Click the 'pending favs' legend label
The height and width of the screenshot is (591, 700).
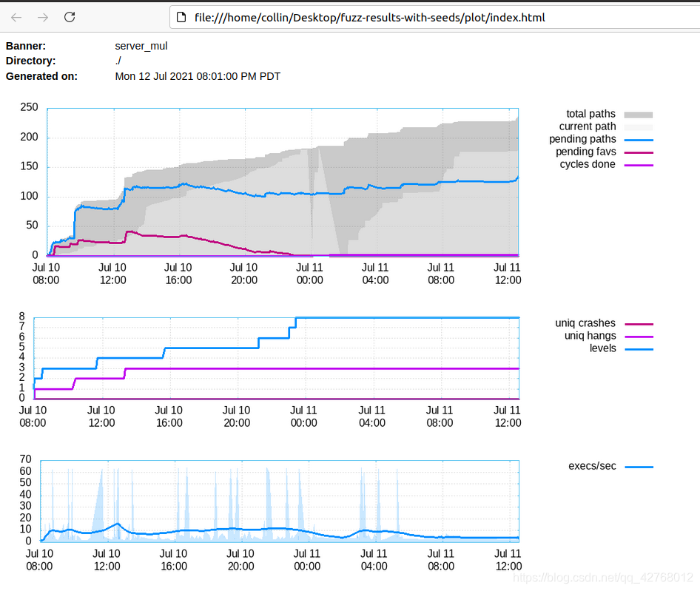click(586, 152)
